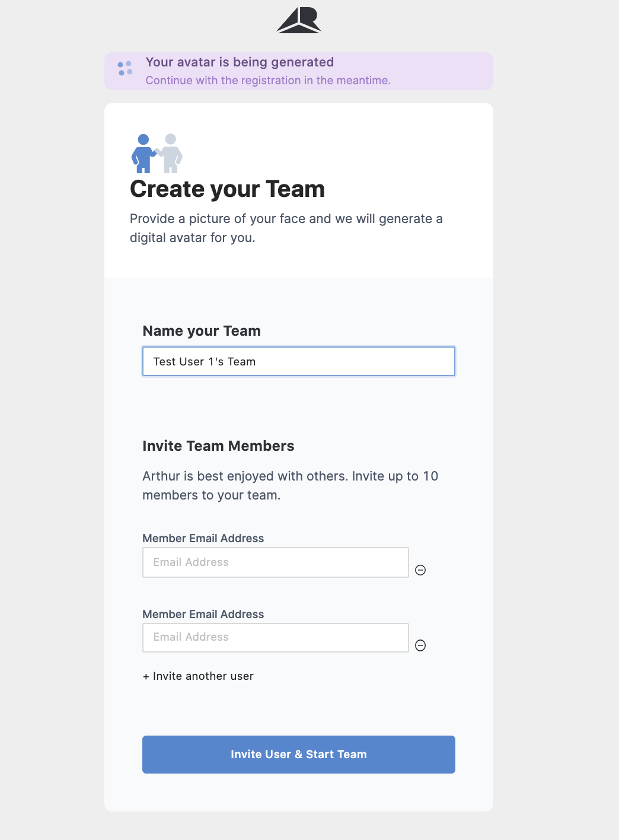Click the second member Email Address field
The width and height of the screenshot is (619, 840).
click(276, 638)
